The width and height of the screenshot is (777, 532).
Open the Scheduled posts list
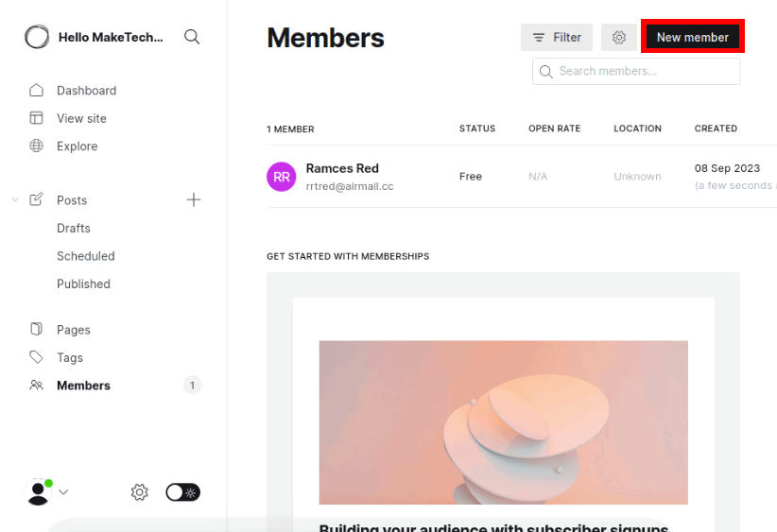click(x=85, y=256)
